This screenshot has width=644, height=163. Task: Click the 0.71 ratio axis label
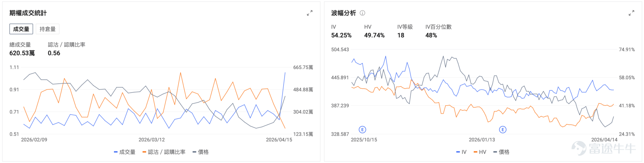point(14,112)
